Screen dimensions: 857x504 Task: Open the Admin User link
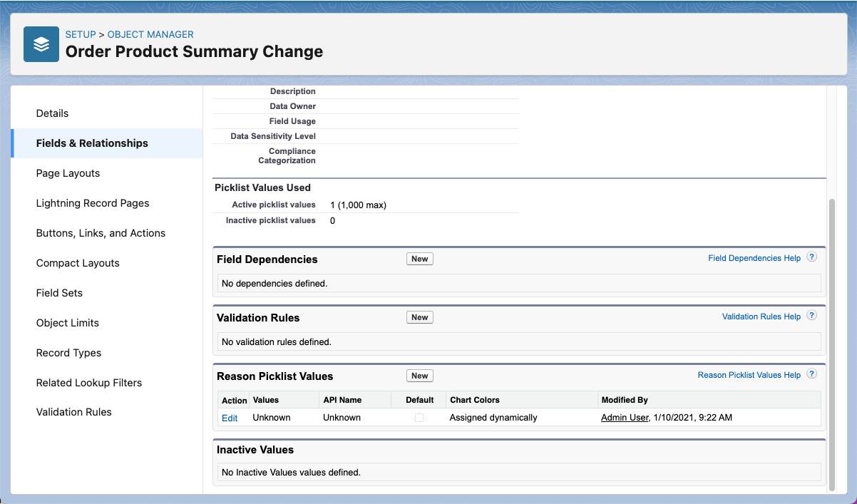625,417
